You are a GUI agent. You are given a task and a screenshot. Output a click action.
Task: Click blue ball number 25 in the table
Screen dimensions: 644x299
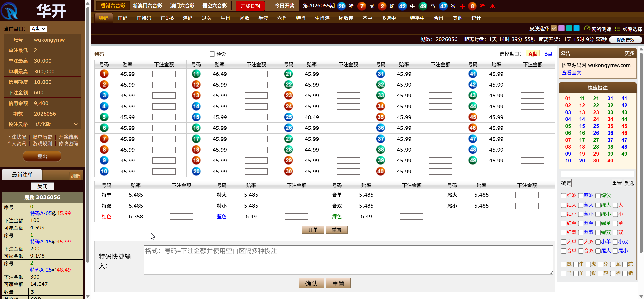click(x=288, y=117)
